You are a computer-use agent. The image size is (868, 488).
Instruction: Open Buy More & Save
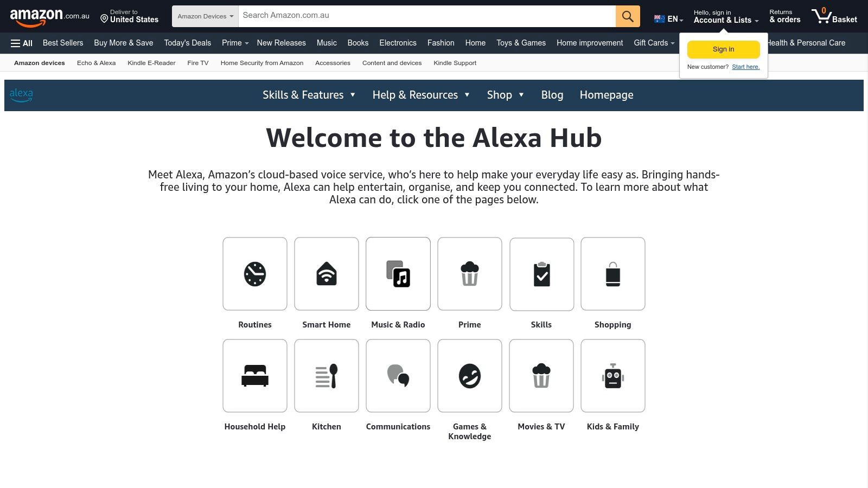tap(124, 43)
